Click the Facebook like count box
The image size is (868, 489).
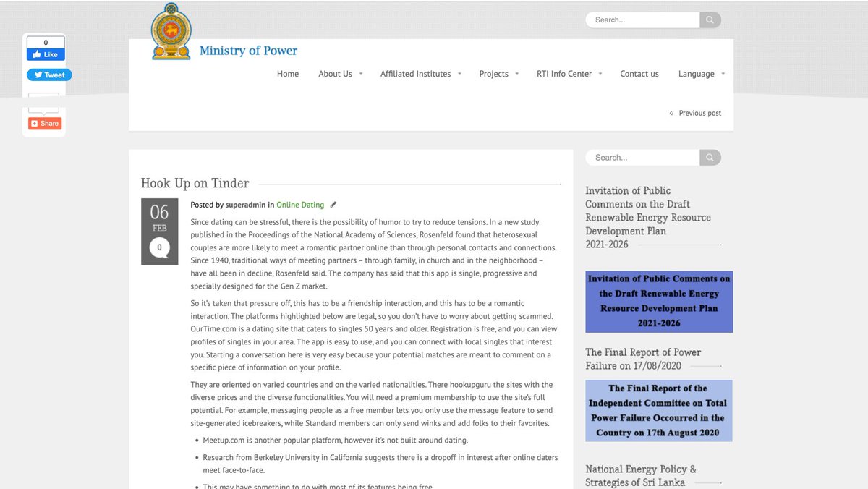tap(46, 43)
